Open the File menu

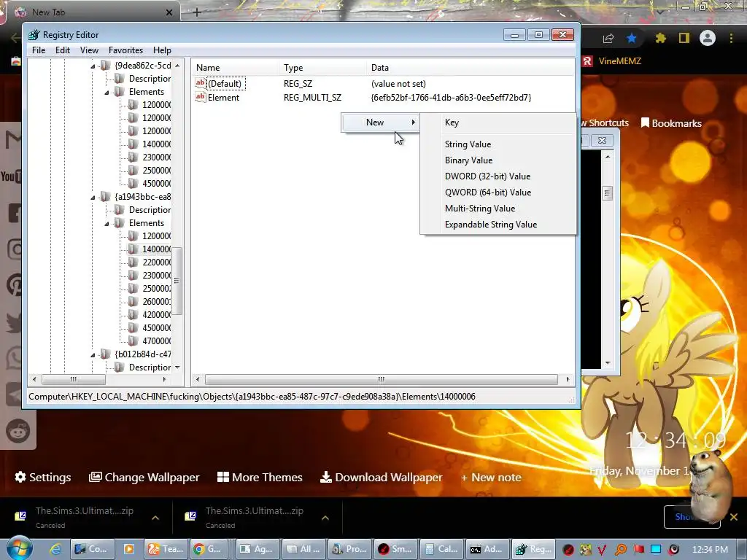39,50
